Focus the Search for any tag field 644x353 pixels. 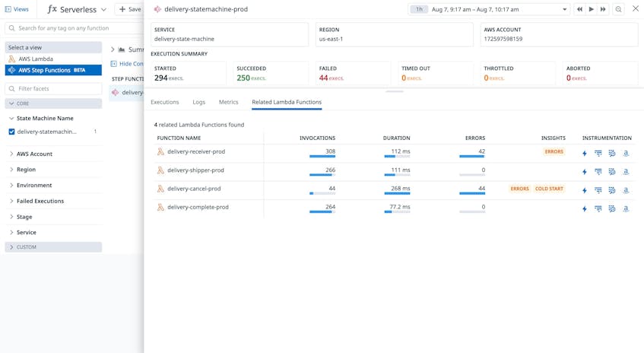75,28
